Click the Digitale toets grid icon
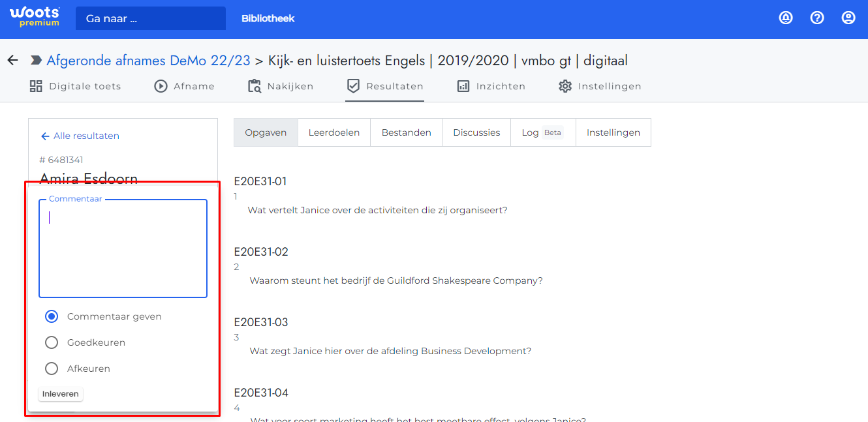Screen dimensions: 868x422 coord(36,86)
